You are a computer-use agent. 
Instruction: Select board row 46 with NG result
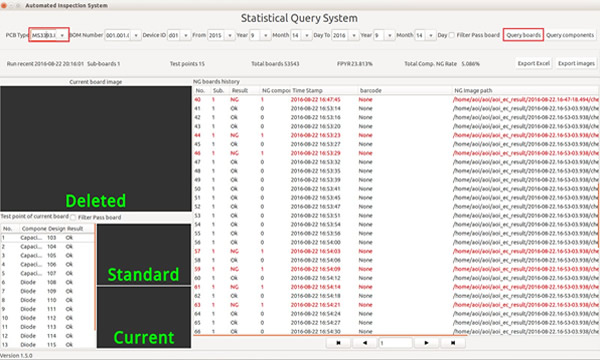tap(396, 153)
